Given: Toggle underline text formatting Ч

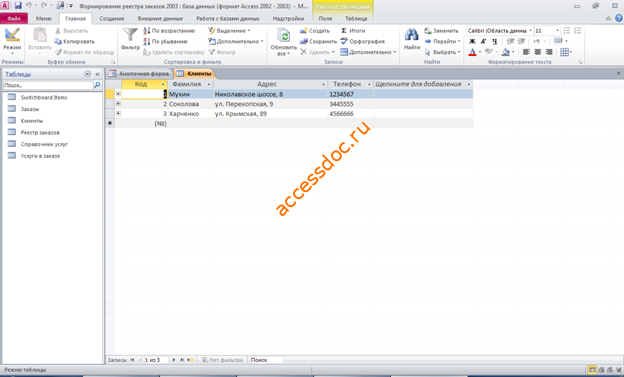Looking at the screenshot, I should coord(494,41).
